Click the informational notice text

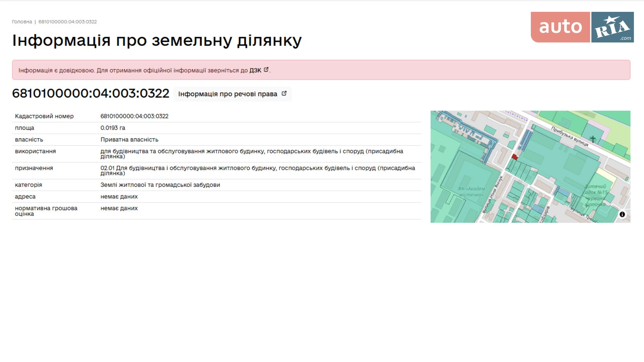(144, 70)
